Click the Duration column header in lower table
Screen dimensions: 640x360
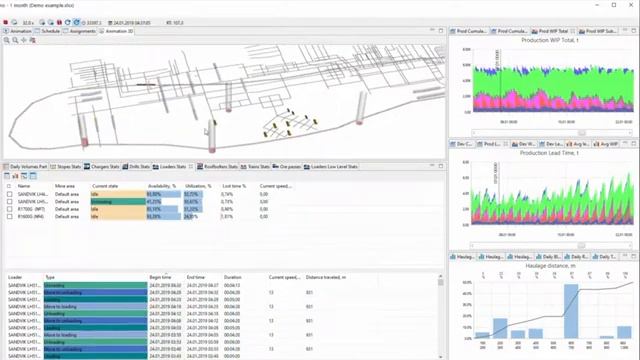[x=233, y=277]
